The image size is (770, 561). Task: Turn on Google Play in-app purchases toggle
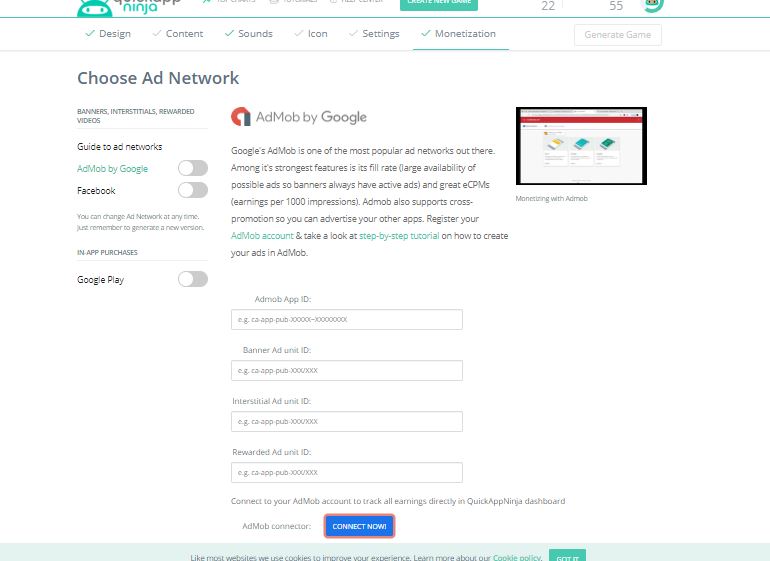click(x=193, y=279)
